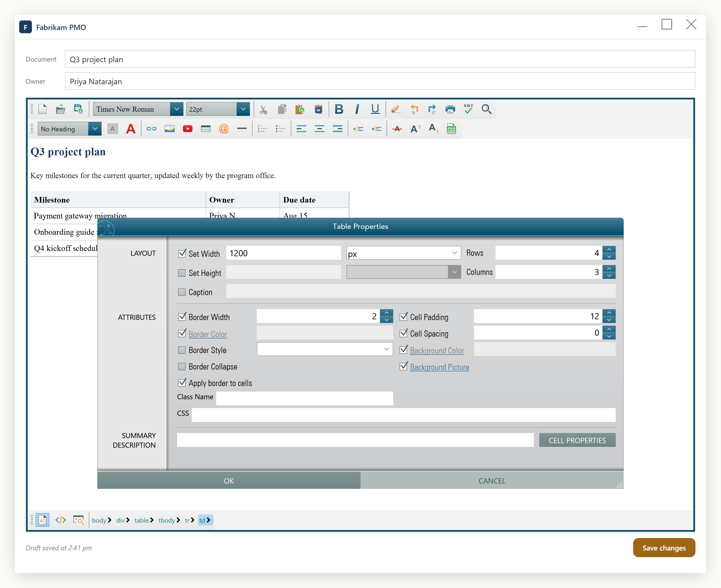Image resolution: width=721 pixels, height=588 pixels.
Task: Click the Paste icon
Action: pos(300,110)
